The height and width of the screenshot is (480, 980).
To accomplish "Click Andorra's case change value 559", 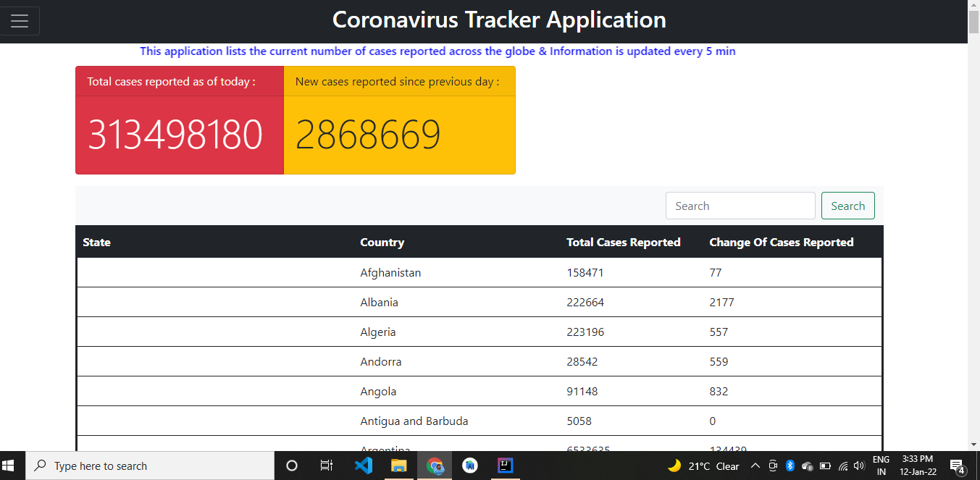I will (719, 362).
